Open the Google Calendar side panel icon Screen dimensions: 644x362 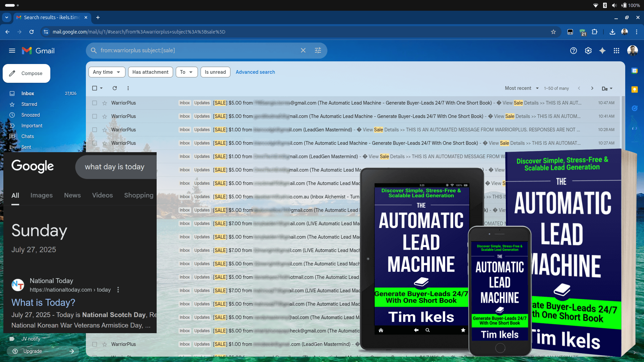tap(634, 71)
